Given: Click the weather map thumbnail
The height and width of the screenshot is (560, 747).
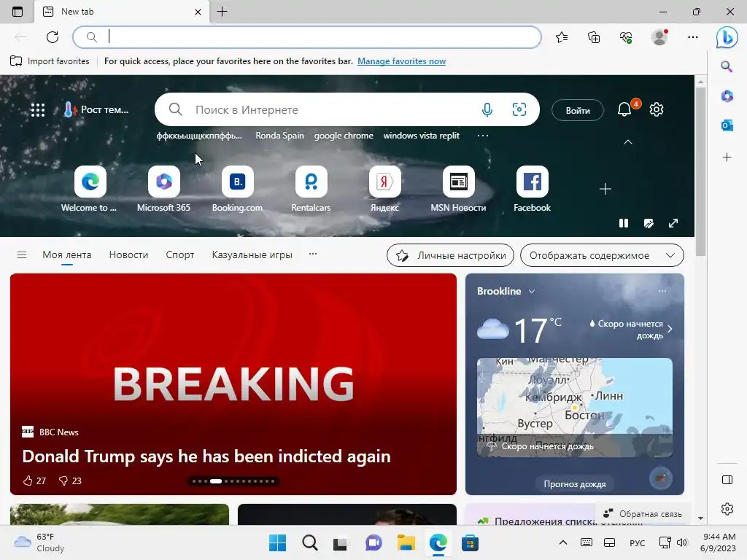Looking at the screenshot, I should [575, 408].
